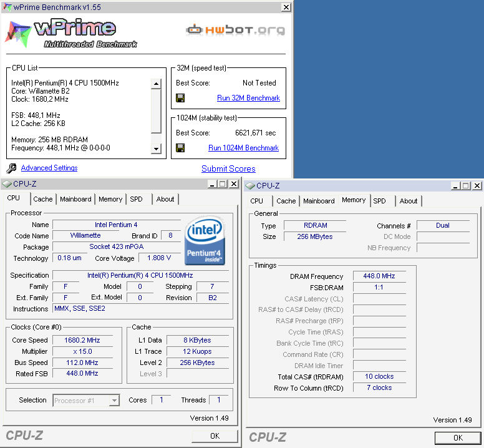Click the "6621,671 sec" best score
Screen dimensions: 484x448
[256, 133]
